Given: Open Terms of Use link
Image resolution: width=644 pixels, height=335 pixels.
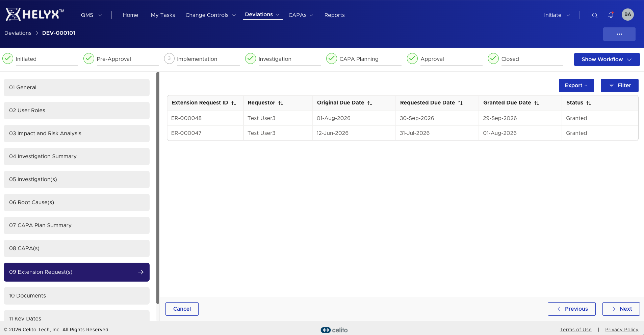Looking at the screenshot, I should [575, 330].
